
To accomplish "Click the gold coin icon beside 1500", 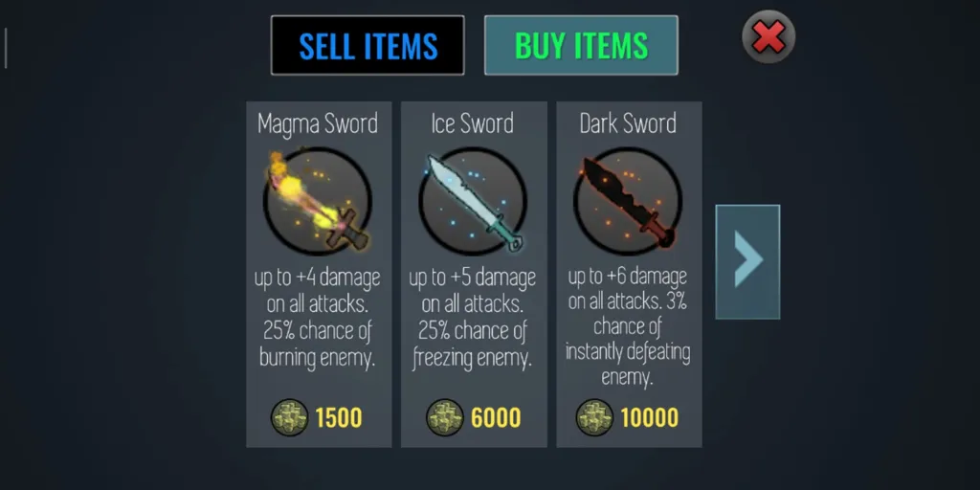I will [289, 417].
